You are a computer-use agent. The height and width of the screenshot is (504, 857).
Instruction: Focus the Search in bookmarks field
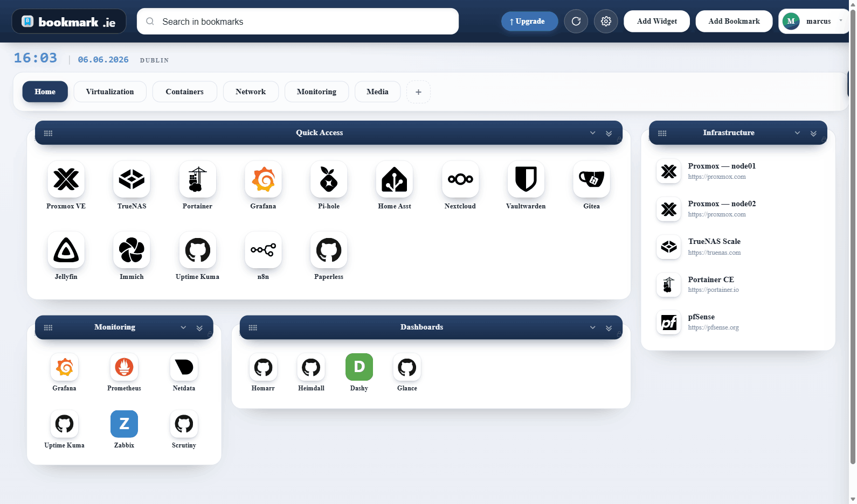pyautogui.click(x=298, y=22)
